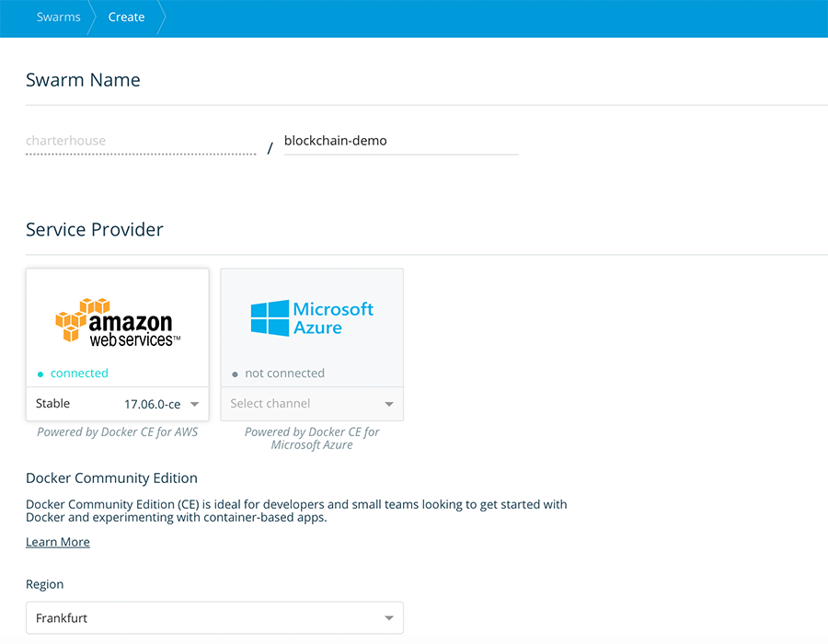828x644 pixels.
Task: Open the Frankfurt region dropdown
Action: point(214,617)
